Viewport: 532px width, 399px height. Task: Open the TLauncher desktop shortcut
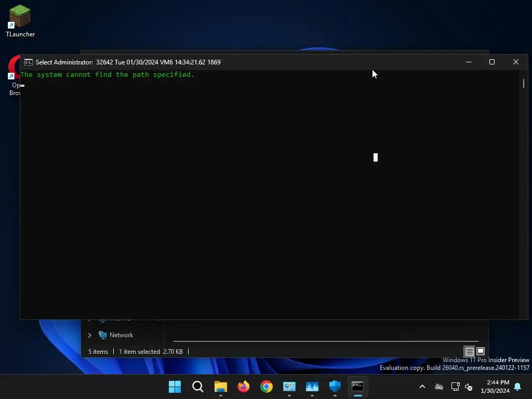(20, 20)
